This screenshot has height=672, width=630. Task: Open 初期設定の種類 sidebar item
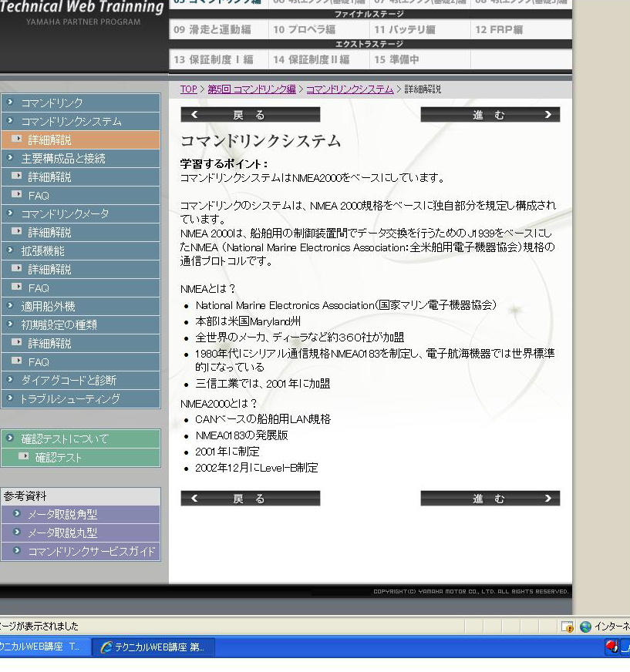coord(81,324)
